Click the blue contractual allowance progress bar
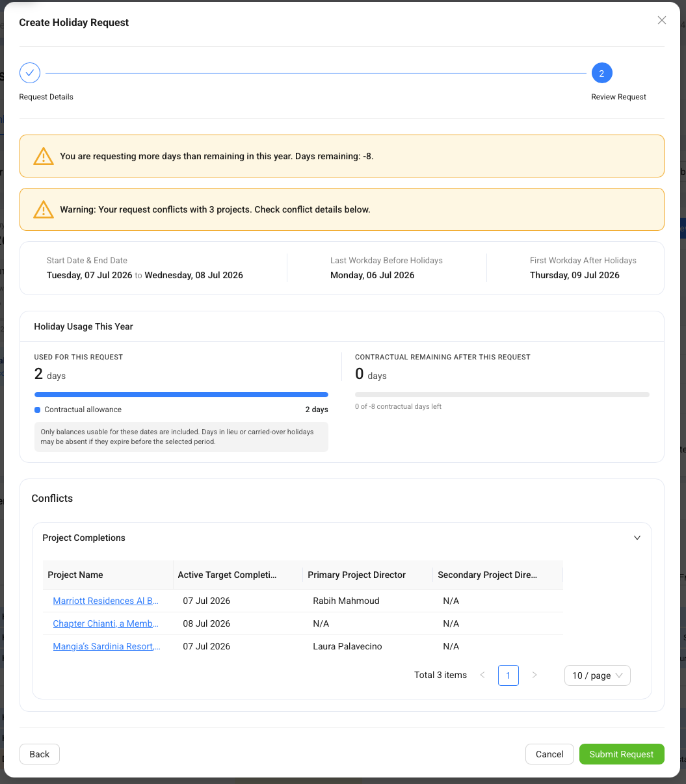 tap(181, 395)
